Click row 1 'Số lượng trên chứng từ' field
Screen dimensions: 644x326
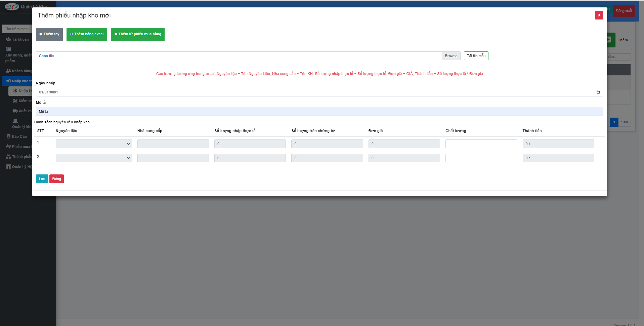327,144
